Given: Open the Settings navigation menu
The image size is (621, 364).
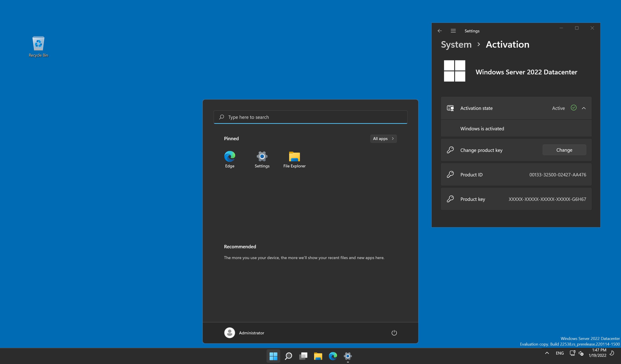Looking at the screenshot, I should coord(453,31).
